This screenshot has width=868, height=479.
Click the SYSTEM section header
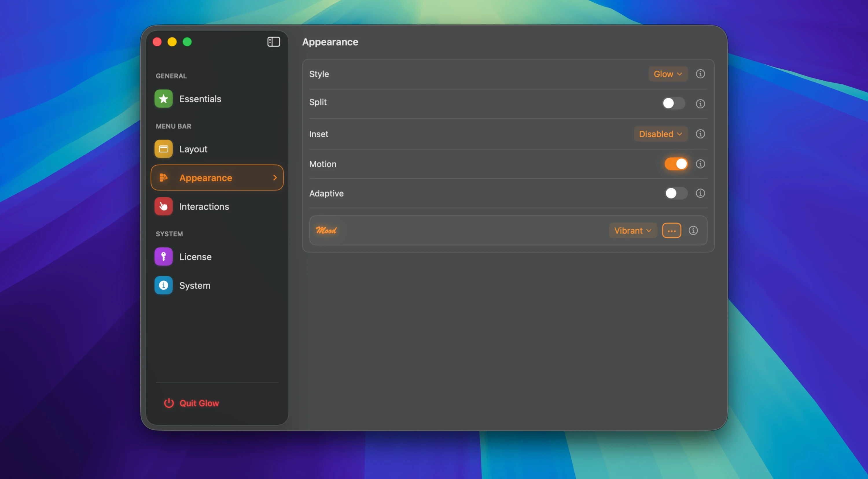[169, 234]
